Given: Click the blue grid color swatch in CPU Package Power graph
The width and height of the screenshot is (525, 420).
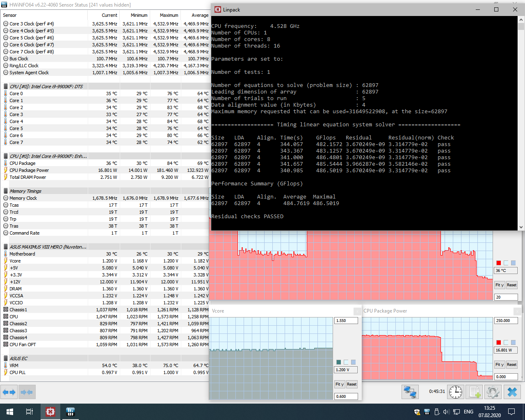Looking at the screenshot, I should point(514,342).
